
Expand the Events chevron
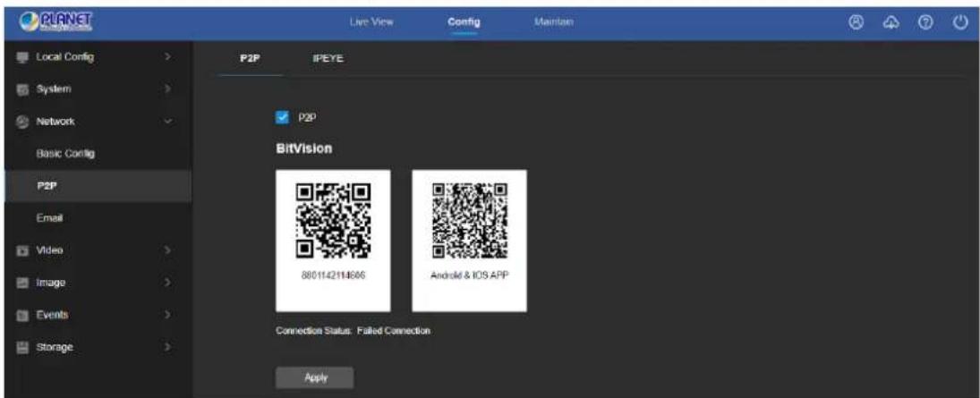click(x=166, y=315)
